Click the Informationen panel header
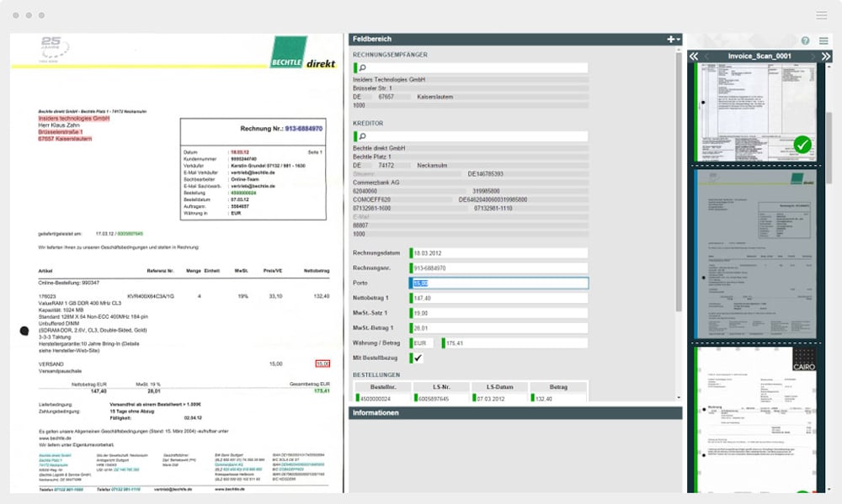The image size is (842, 504). point(515,413)
